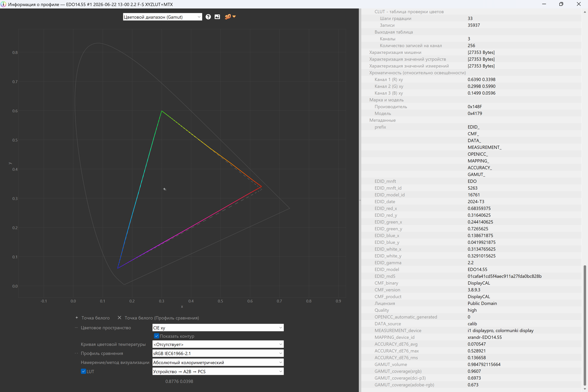Select the 'GAMUT_coverage(dci-p3)' row label
The image size is (588, 392).
(400, 378)
